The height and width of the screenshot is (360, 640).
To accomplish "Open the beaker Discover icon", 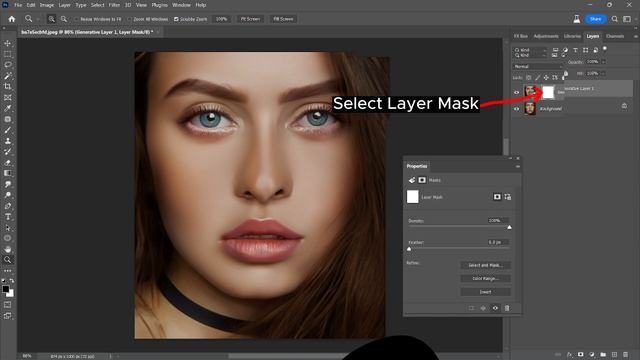I will (576, 19).
